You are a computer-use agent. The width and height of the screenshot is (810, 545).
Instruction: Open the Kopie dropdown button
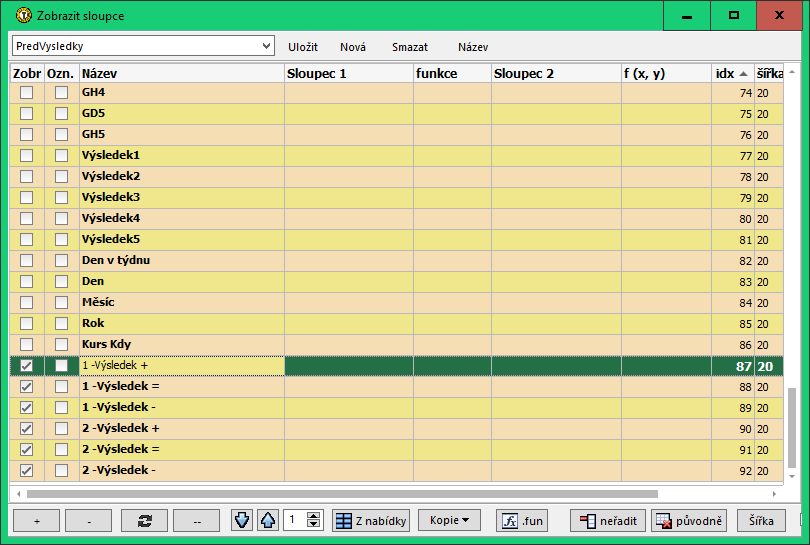click(449, 520)
